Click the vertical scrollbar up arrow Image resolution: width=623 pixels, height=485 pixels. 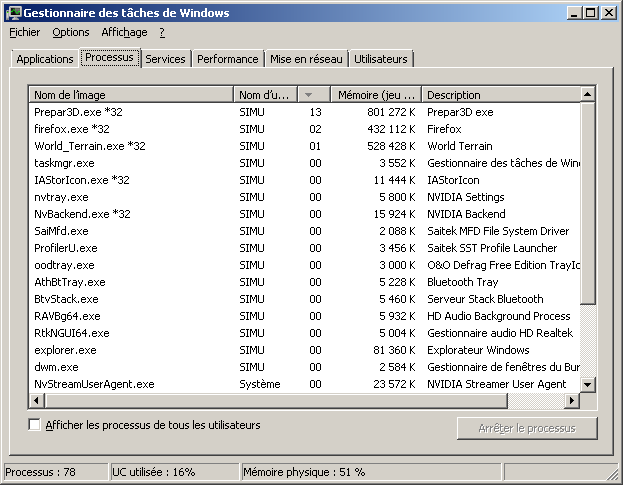click(x=587, y=95)
